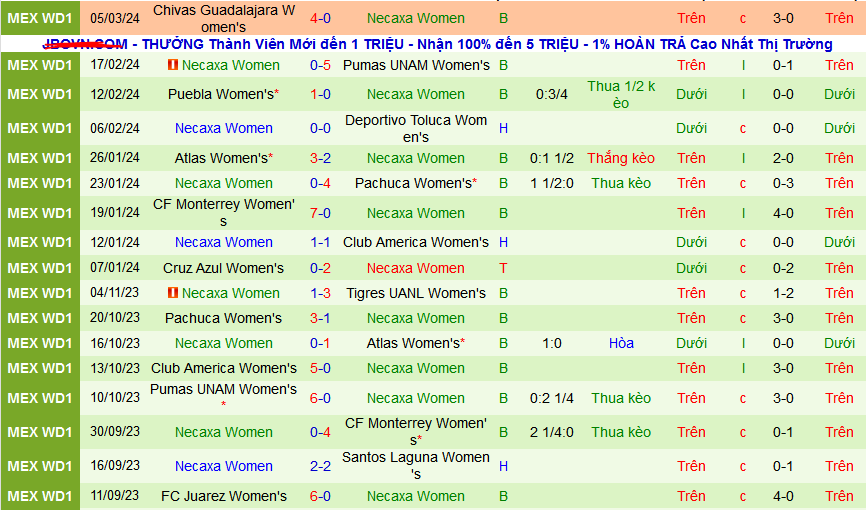Click the MEX WD1 league label dated 11/09/23
Screen dimensions: 866x510
click(x=39, y=496)
